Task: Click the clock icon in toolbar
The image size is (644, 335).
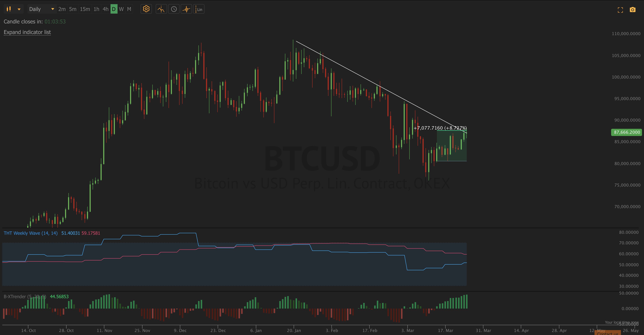Action: 174,9
